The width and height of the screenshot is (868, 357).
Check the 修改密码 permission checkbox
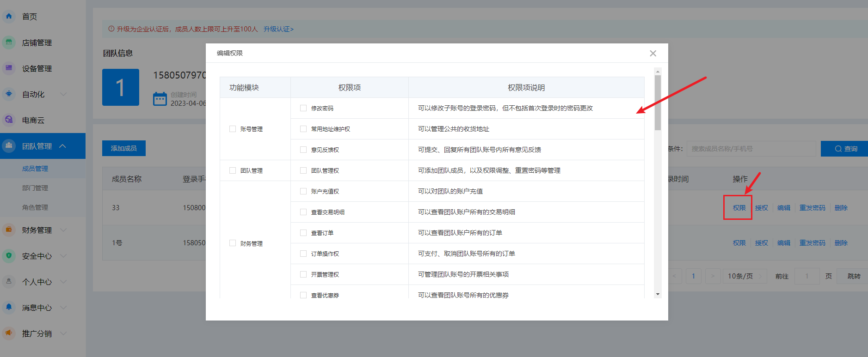(303, 108)
